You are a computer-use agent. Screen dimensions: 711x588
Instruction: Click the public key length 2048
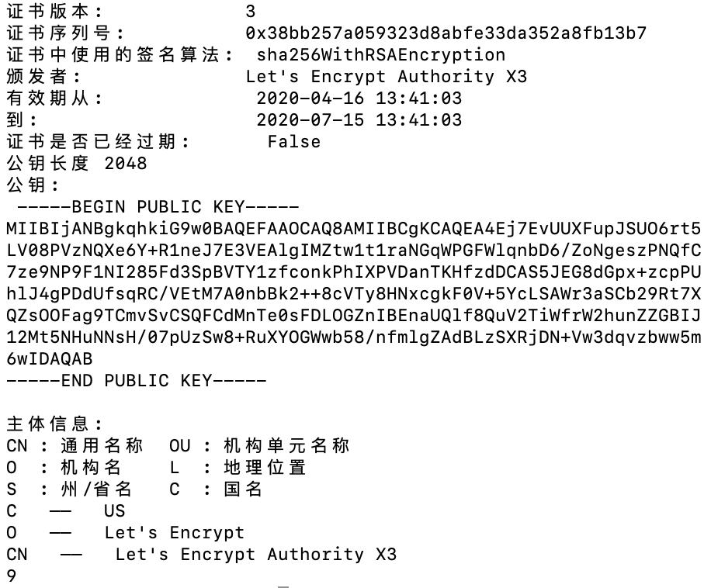click(125, 163)
